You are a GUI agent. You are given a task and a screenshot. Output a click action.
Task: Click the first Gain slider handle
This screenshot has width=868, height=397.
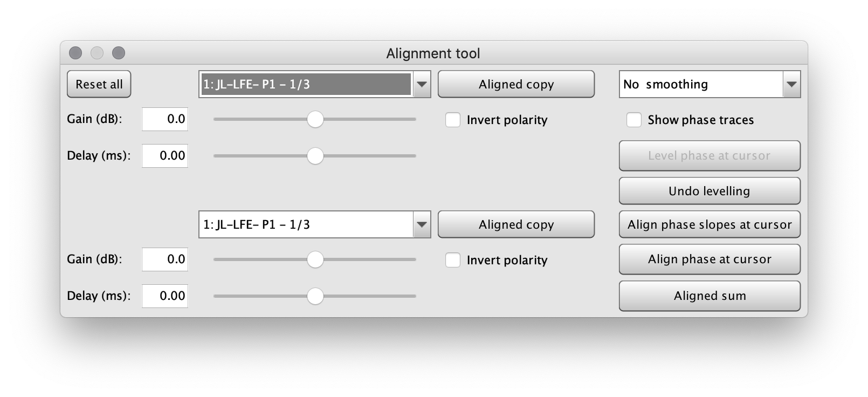[315, 119]
